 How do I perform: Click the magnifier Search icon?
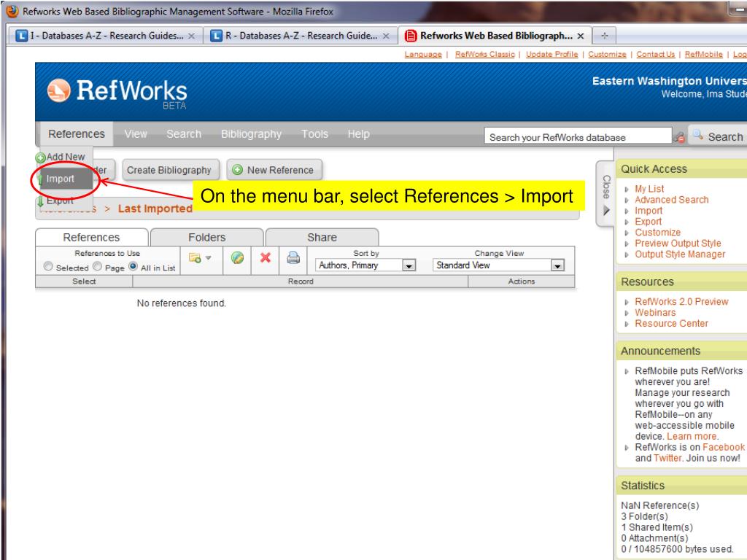(x=698, y=135)
